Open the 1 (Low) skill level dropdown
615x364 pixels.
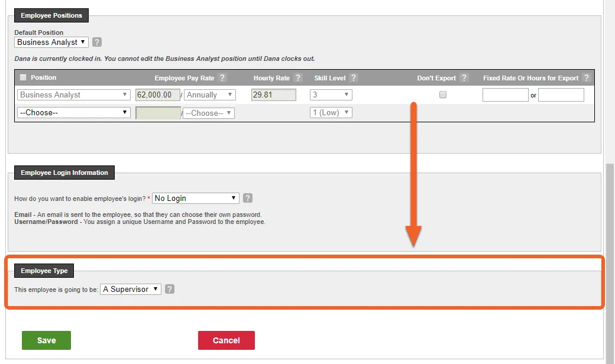331,112
